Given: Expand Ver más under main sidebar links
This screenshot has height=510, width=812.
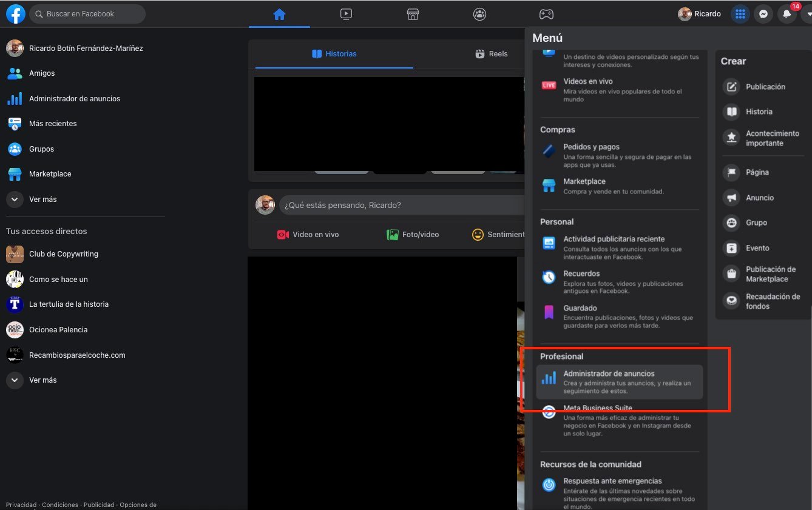Looking at the screenshot, I should point(85,200).
